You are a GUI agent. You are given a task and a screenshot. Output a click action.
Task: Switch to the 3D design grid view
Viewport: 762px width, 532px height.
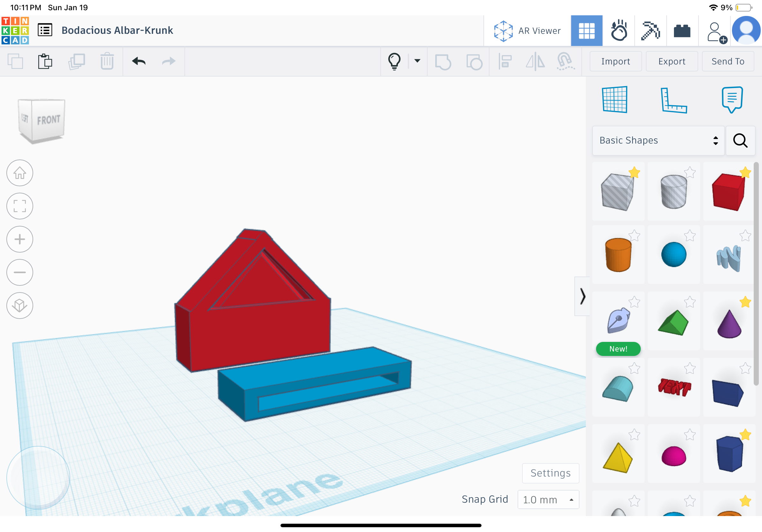(x=586, y=31)
